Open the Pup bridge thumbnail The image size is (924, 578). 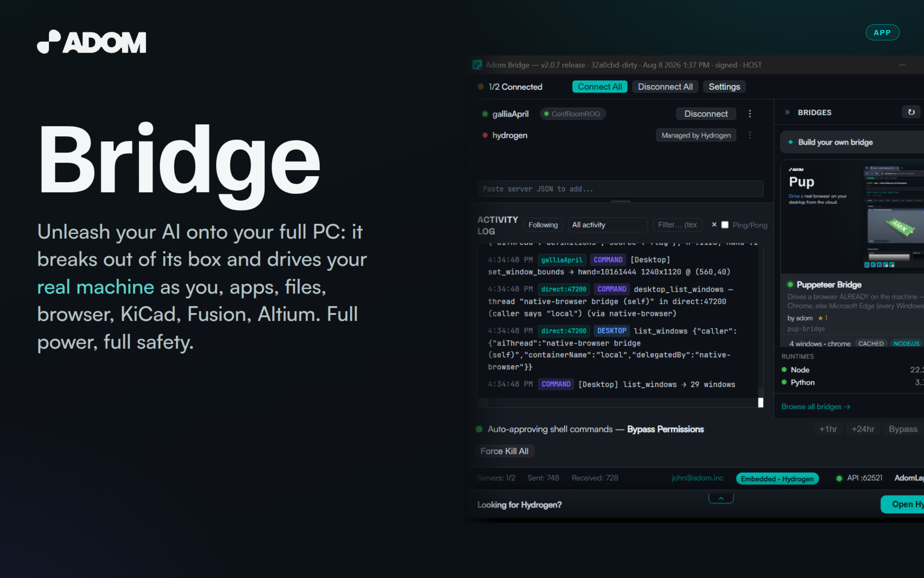click(852, 216)
